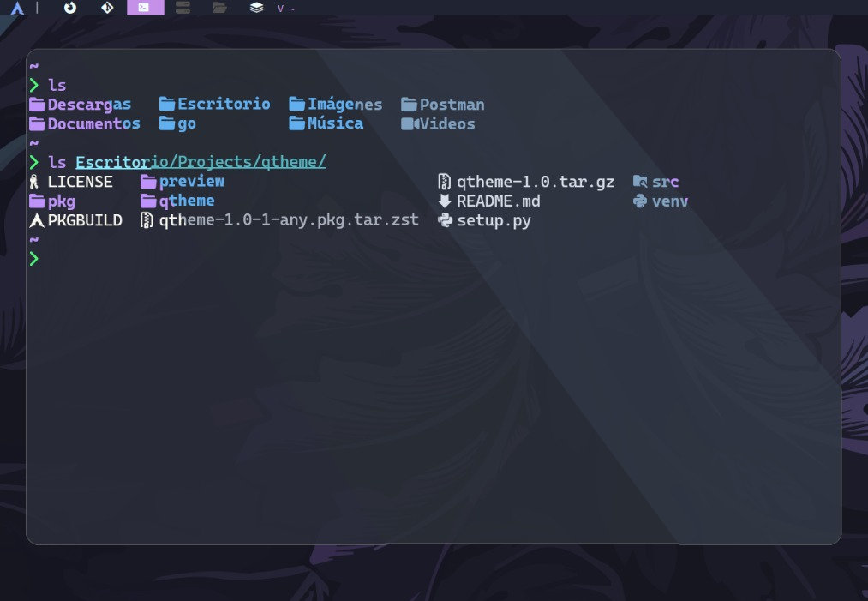Click the preview folder icon

148,182
